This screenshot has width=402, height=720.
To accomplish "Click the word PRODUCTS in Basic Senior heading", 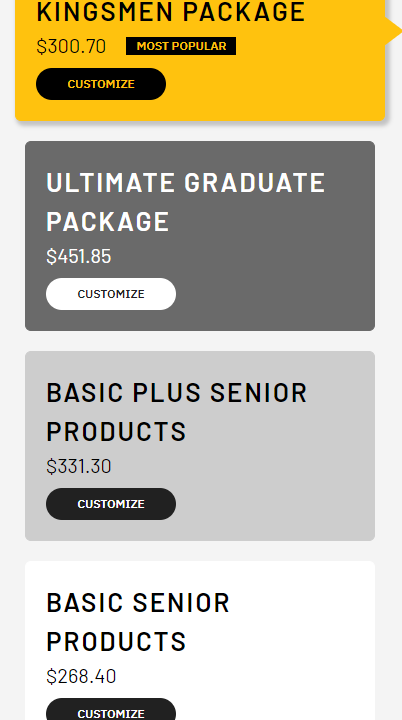I will point(116,641).
